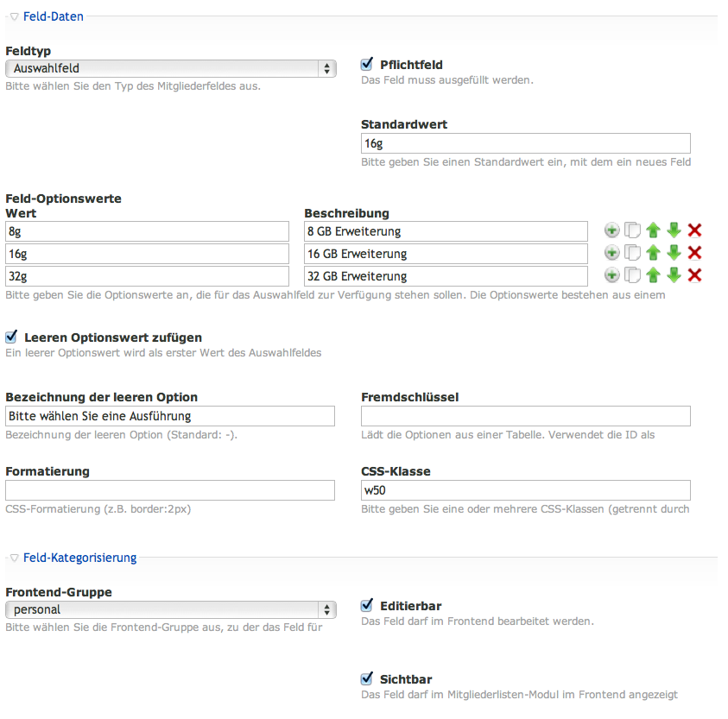Screen dimensions: 728x719
Task: Duplicate the 8g option row
Action: click(632, 230)
